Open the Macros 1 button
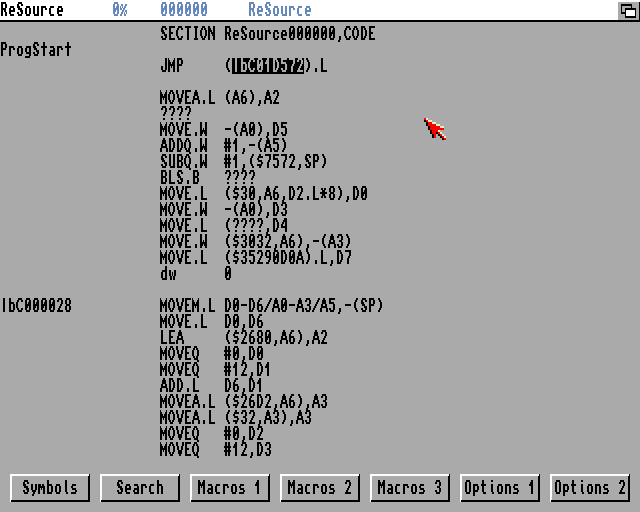Image resolution: width=640 pixels, height=512 pixels. click(x=230, y=488)
